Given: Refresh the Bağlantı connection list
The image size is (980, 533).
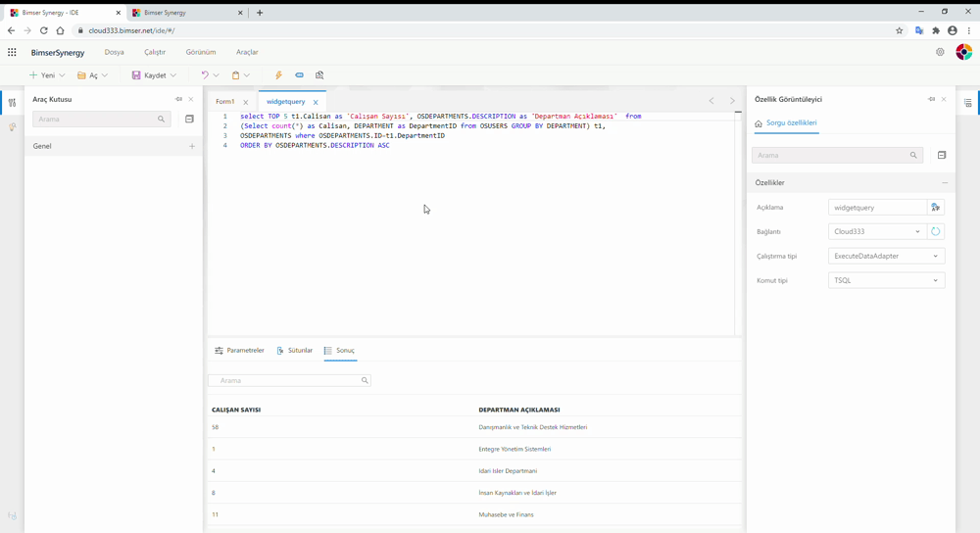Looking at the screenshot, I should click(x=935, y=232).
